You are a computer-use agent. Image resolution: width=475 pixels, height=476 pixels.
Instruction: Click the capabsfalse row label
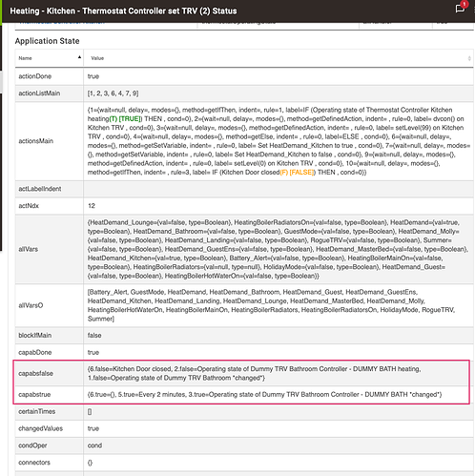coord(35,373)
